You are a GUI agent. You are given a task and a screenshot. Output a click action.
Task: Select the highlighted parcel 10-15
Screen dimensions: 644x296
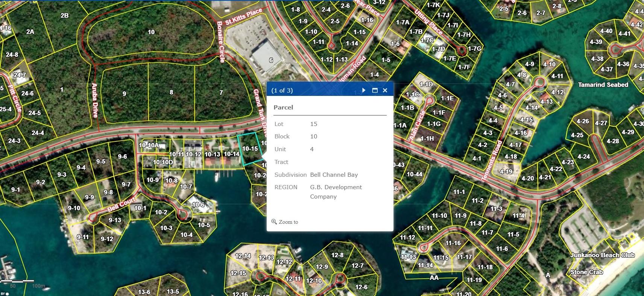tap(250, 149)
